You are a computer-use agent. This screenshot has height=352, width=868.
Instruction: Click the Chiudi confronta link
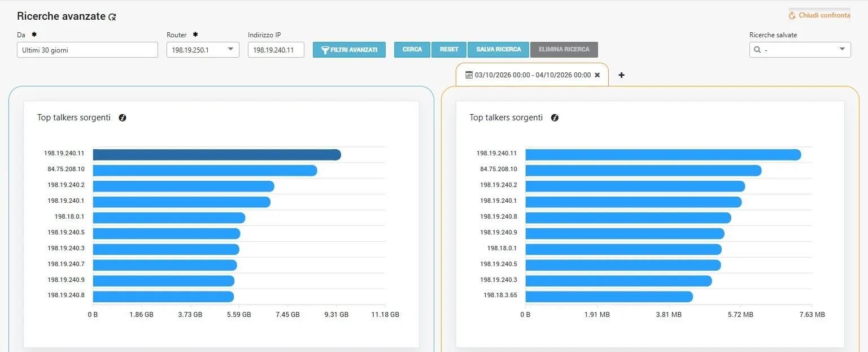click(824, 15)
